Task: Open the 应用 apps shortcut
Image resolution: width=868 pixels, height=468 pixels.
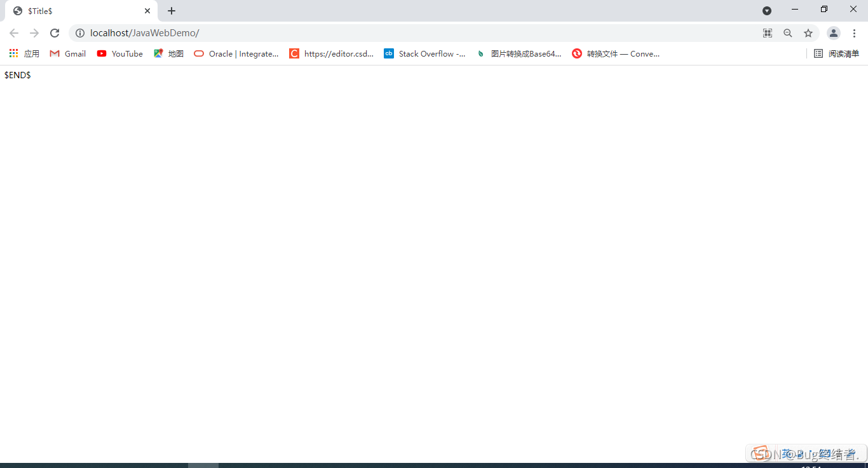Action: pos(24,54)
